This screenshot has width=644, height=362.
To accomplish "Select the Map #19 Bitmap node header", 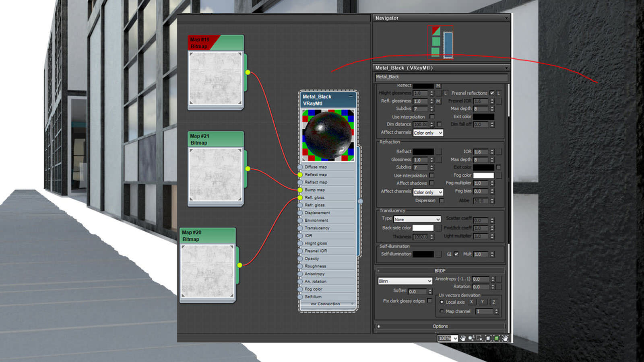I will coord(216,43).
